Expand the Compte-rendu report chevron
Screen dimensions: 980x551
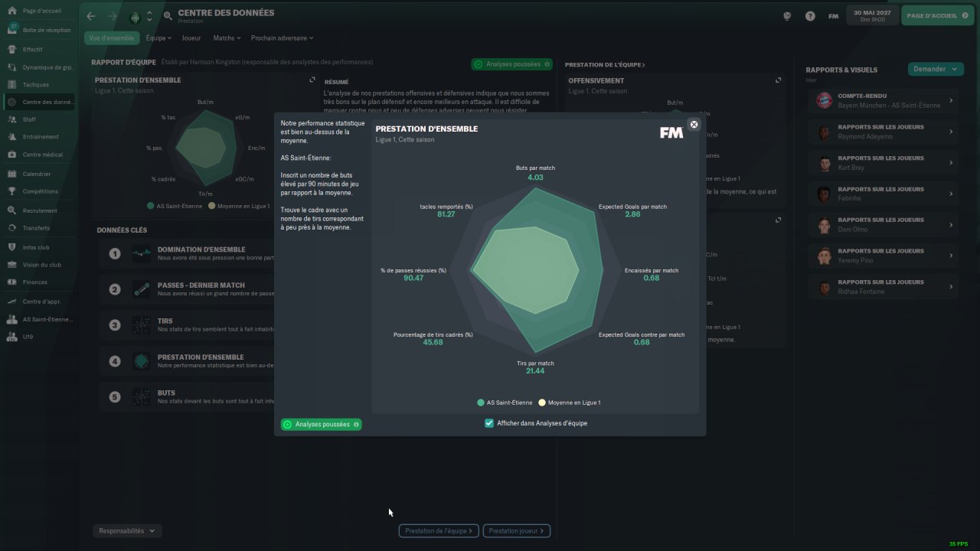951,100
